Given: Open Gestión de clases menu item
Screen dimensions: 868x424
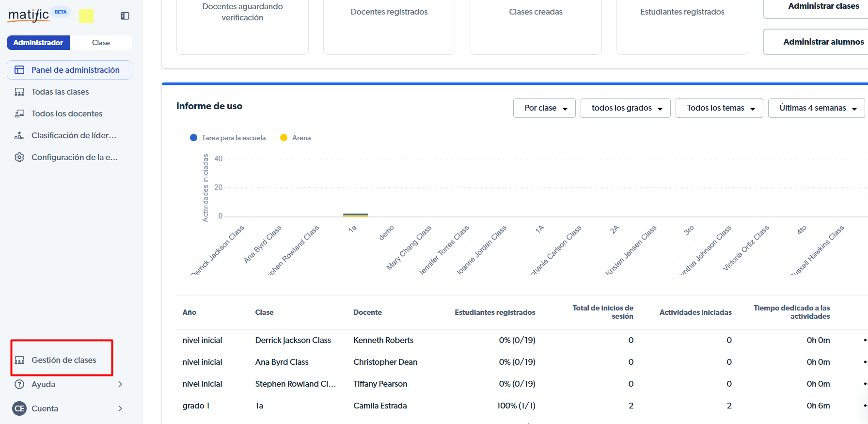Looking at the screenshot, I should pos(63,360).
